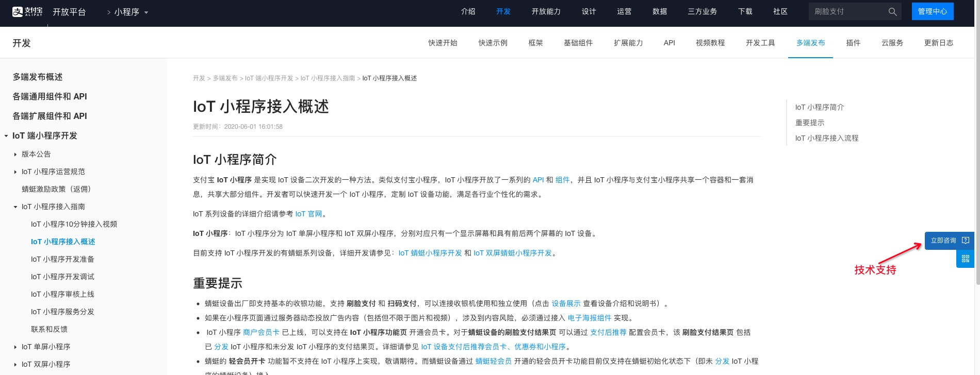
Task: Open 蜻蜓激励政策（返佣） in sidebar
Action: (56, 190)
